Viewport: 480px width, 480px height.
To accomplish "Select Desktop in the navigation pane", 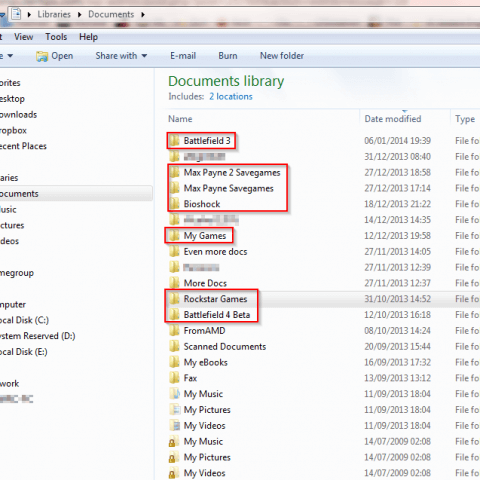I will (x=12, y=99).
